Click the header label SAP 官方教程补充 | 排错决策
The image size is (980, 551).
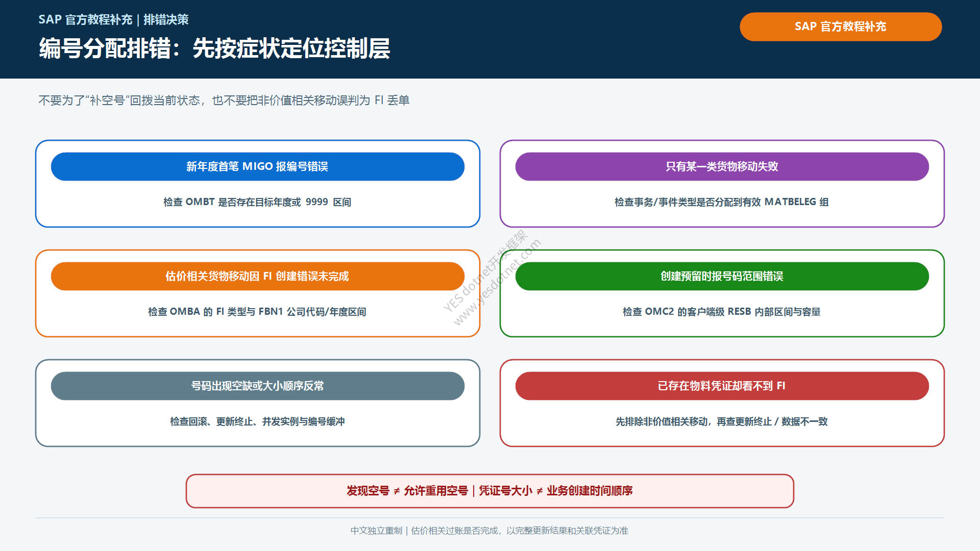click(113, 19)
